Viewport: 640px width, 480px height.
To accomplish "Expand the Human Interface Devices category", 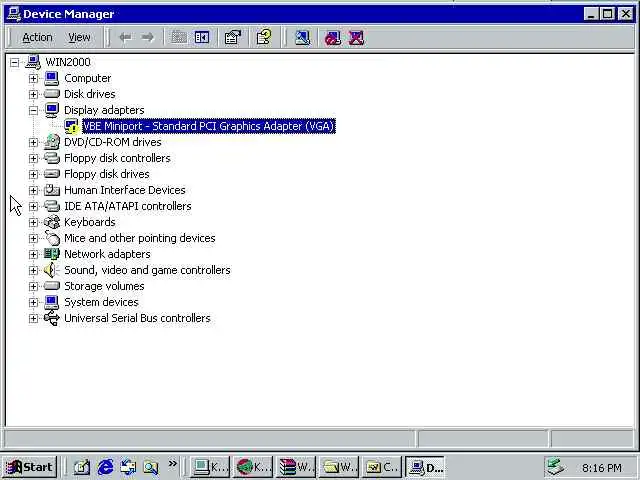I will click(33, 190).
